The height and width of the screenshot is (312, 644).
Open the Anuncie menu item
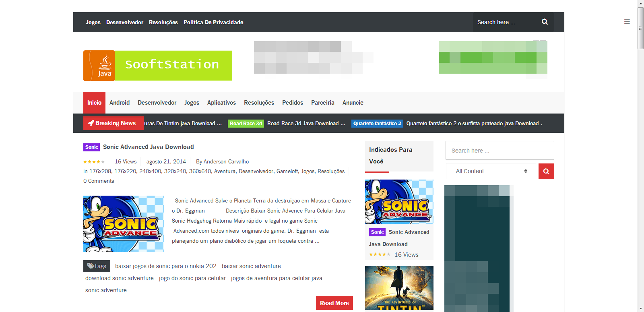[353, 103]
